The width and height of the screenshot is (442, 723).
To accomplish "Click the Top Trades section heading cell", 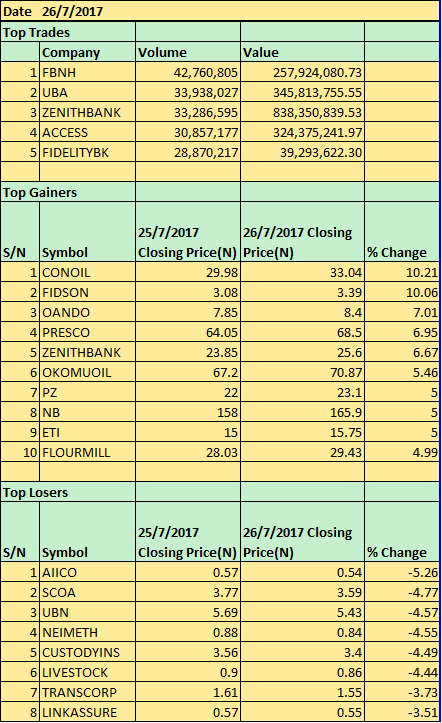I will (x=68, y=32).
